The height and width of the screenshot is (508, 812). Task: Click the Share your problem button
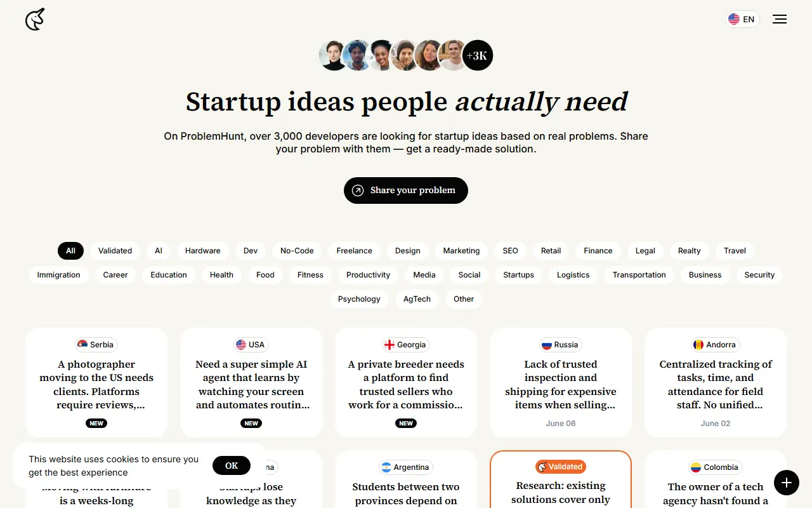point(406,190)
